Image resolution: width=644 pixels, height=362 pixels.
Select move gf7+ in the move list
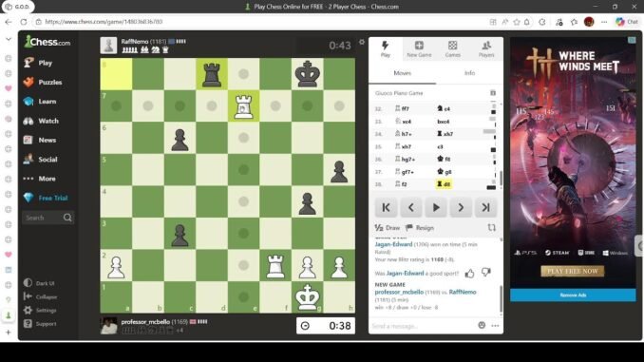pyautogui.click(x=405, y=172)
